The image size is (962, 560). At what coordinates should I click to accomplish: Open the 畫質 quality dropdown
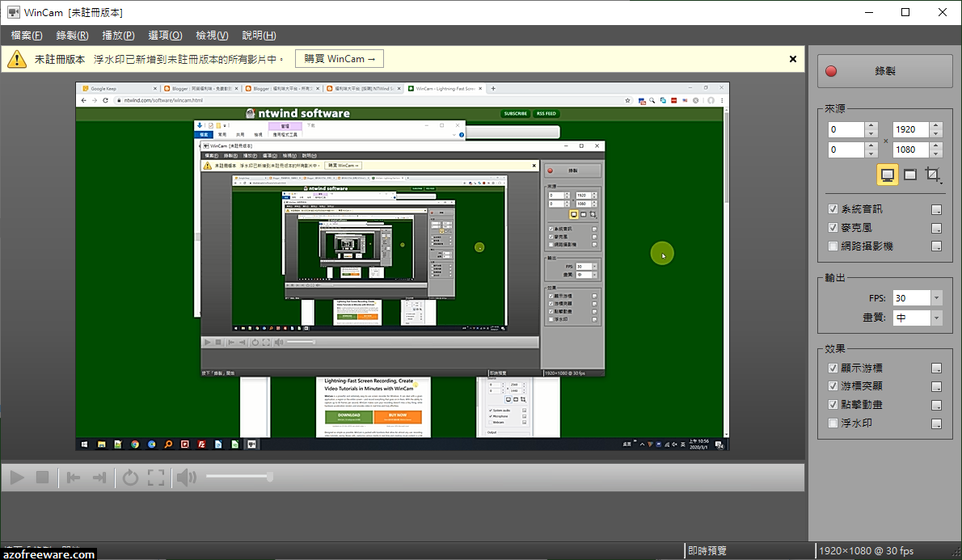coord(936,317)
